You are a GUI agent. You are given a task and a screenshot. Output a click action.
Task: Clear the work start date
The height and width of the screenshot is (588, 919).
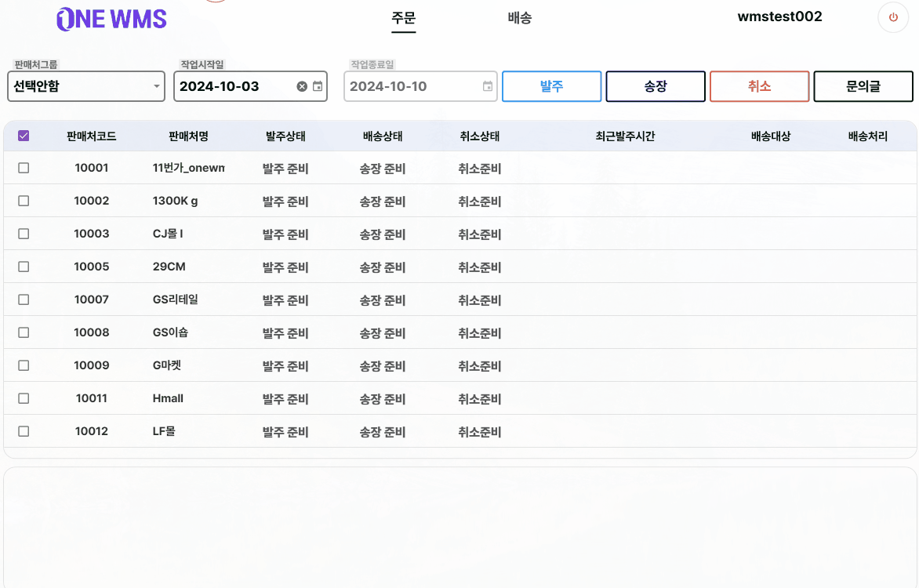(x=302, y=86)
